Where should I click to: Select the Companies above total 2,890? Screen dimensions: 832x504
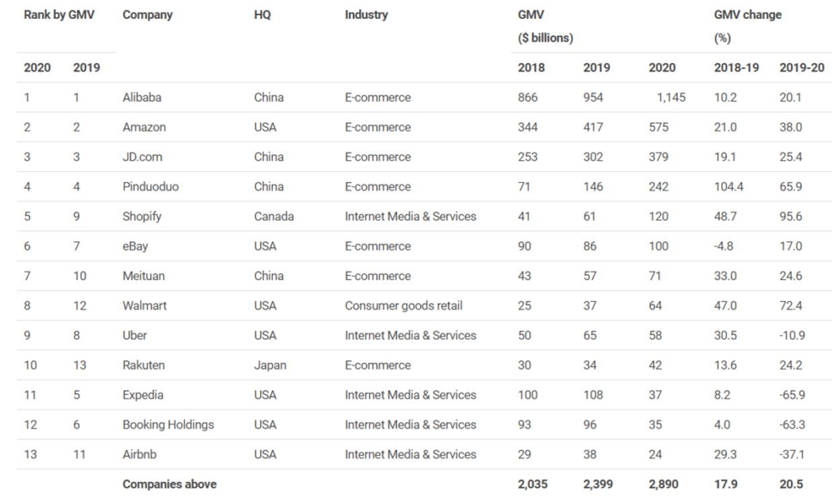(663, 484)
